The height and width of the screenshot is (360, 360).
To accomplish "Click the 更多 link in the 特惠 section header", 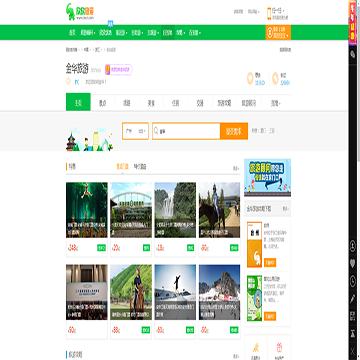I will (x=236, y=168).
